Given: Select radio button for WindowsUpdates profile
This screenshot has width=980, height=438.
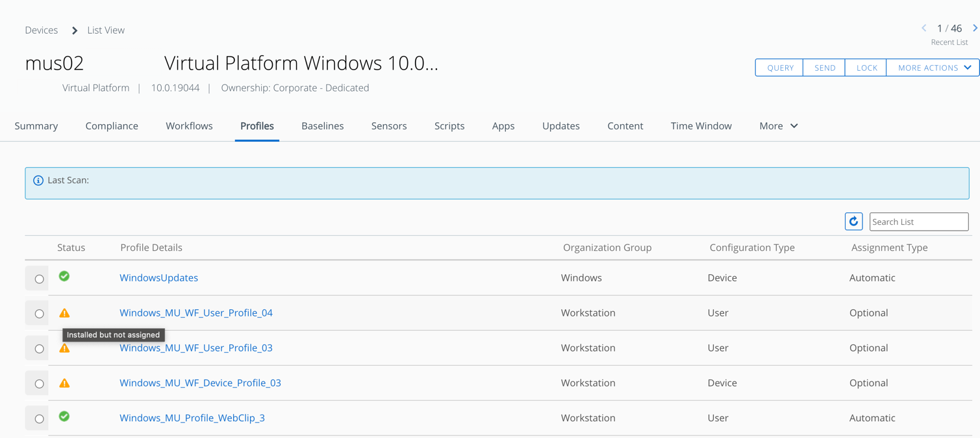Looking at the screenshot, I should [39, 279].
